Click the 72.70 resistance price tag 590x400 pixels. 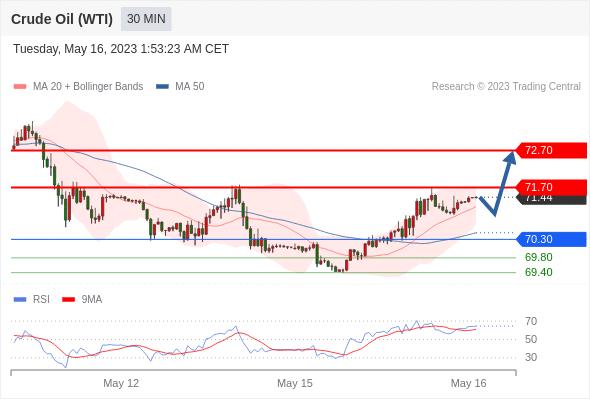tap(551, 151)
